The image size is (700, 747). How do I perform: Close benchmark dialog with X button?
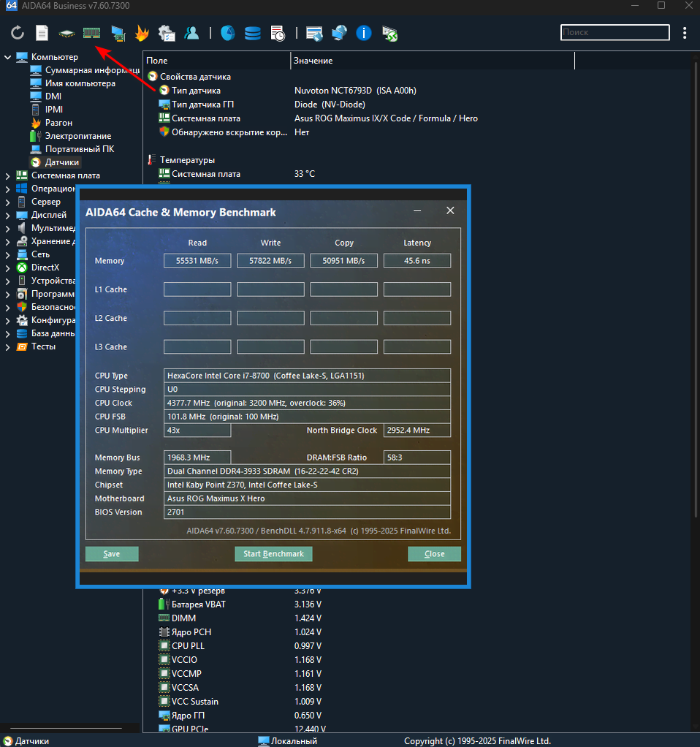tap(450, 211)
